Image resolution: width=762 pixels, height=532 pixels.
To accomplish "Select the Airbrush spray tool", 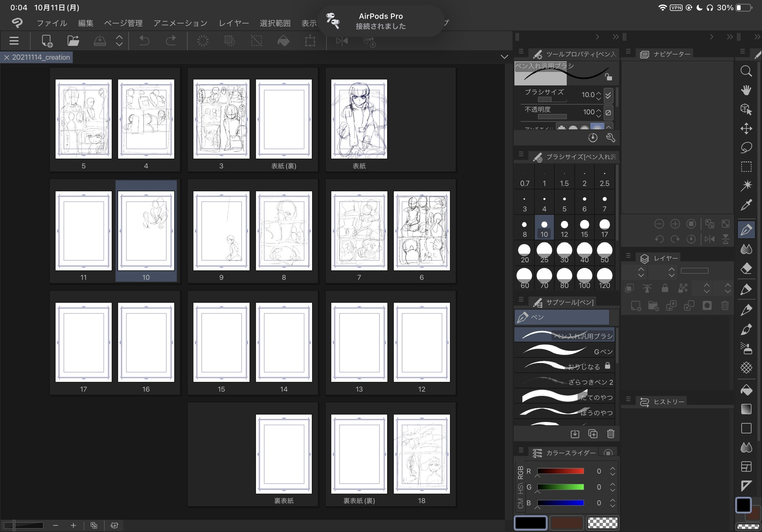I will 746,348.
